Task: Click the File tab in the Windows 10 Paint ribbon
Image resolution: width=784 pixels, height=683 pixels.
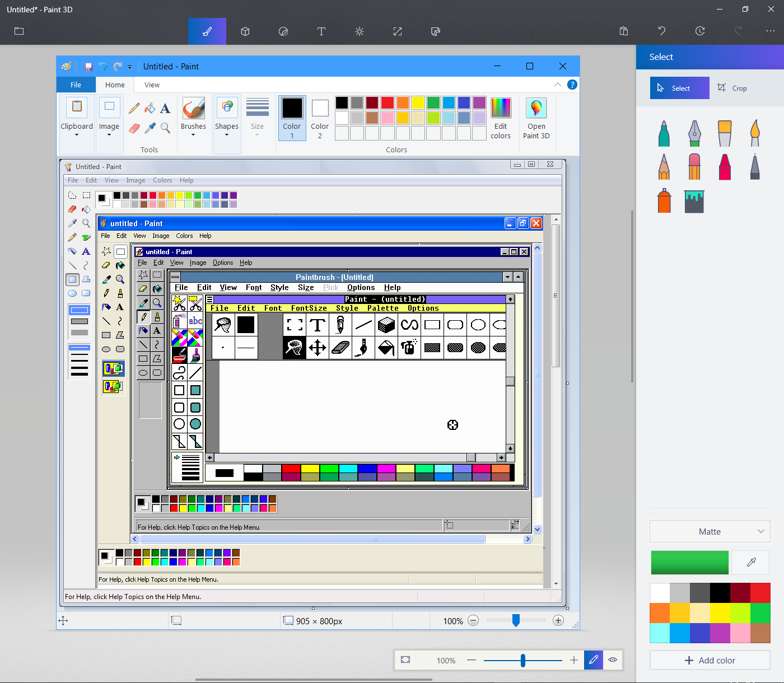Action: click(x=76, y=85)
